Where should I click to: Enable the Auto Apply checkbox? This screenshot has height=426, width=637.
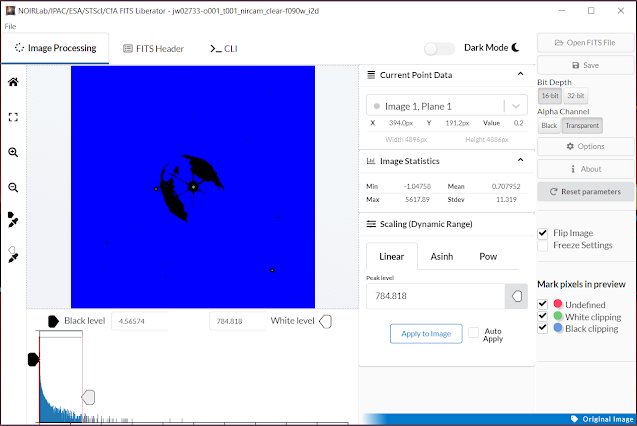(x=473, y=333)
